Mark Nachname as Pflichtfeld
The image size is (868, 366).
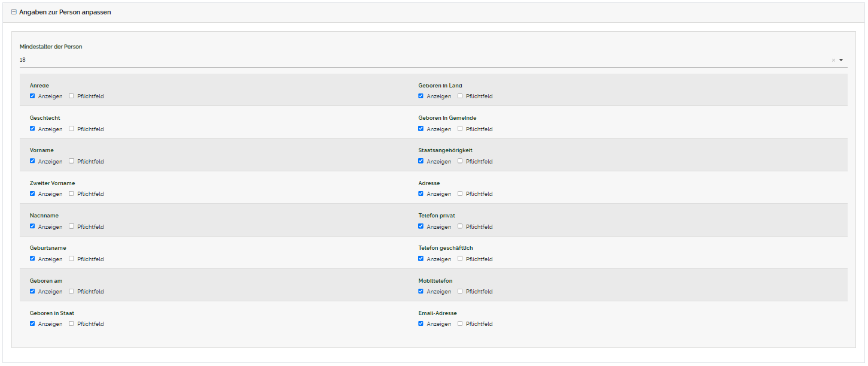coord(71,226)
